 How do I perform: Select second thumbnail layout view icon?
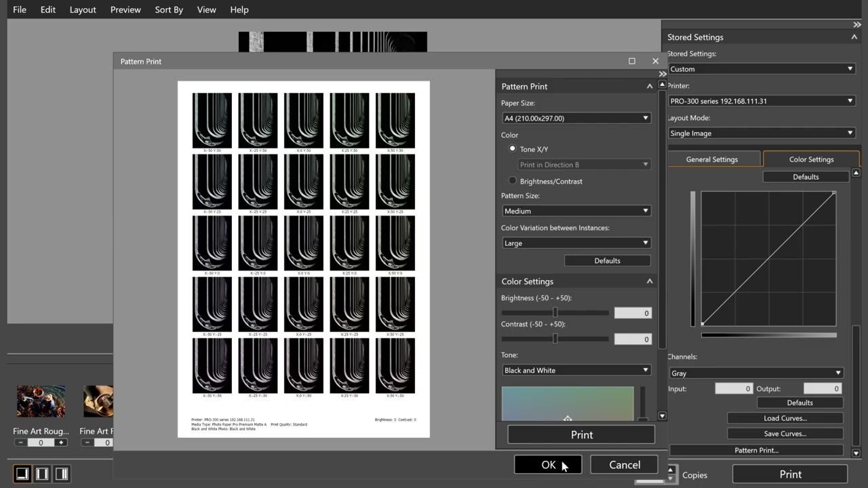coord(42,474)
